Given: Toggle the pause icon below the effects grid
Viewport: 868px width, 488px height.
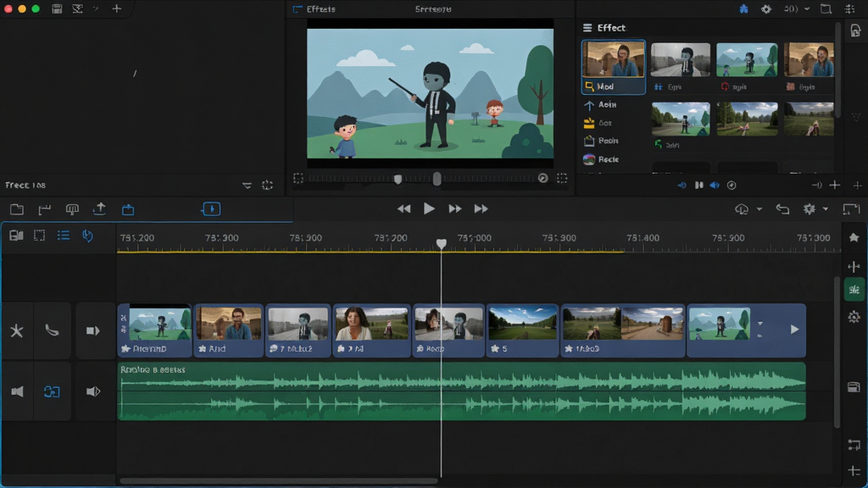Looking at the screenshot, I should coord(699,186).
